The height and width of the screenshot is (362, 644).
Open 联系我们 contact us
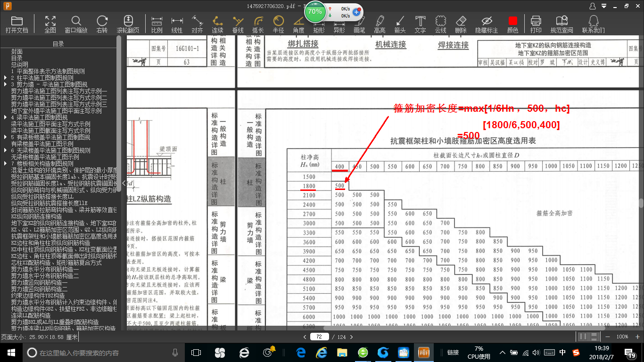coord(593,25)
